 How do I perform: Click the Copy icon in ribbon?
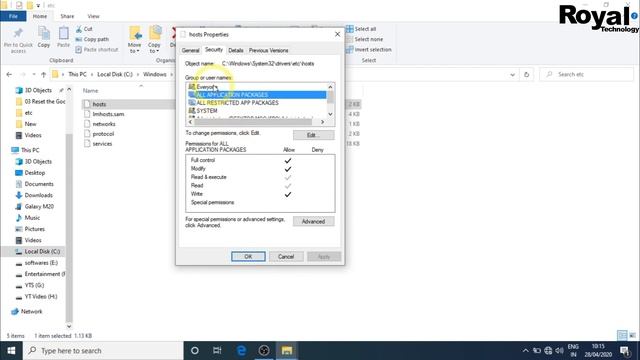pyautogui.click(x=44, y=37)
